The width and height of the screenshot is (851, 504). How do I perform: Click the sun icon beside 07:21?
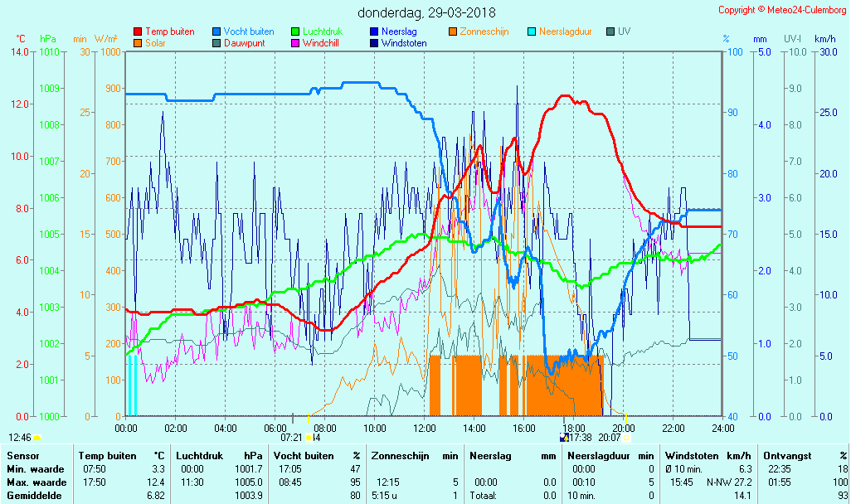point(309,438)
